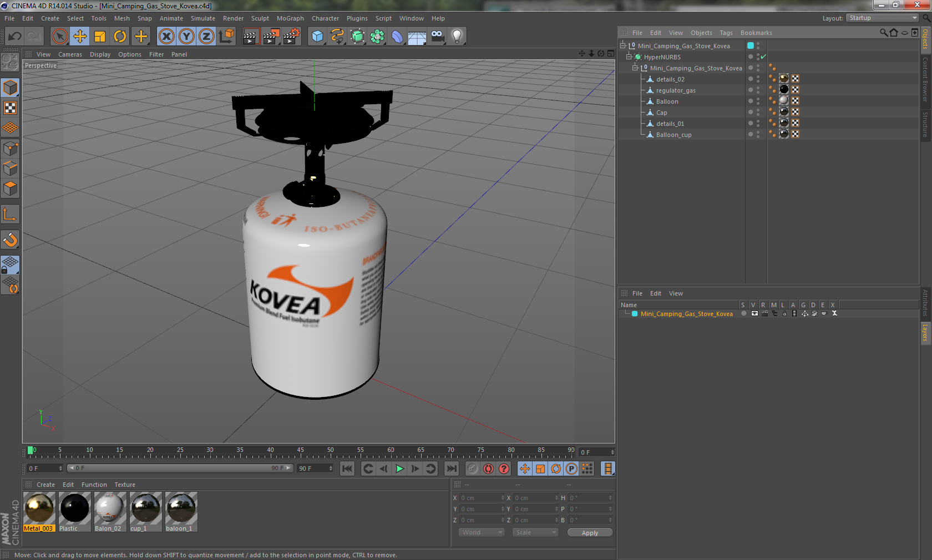The height and width of the screenshot is (560, 932).
Task: Open the Layers side tab
Action: coord(925,333)
